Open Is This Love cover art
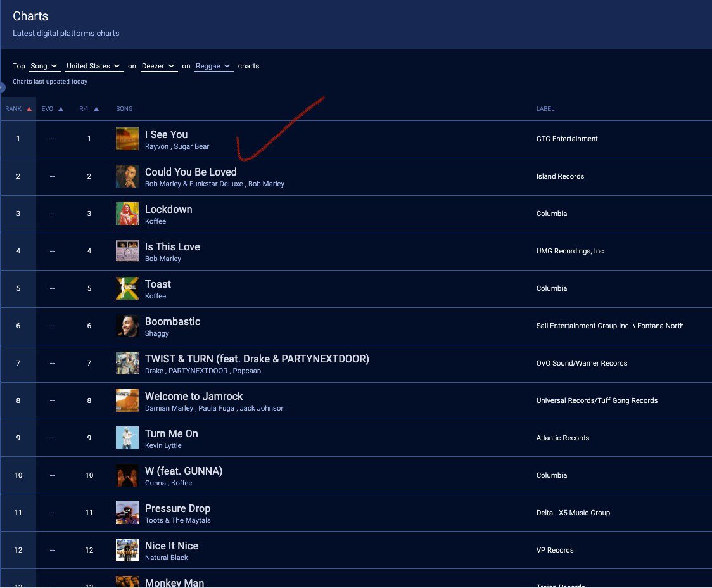The height and width of the screenshot is (588, 712). tap(127, 251)
